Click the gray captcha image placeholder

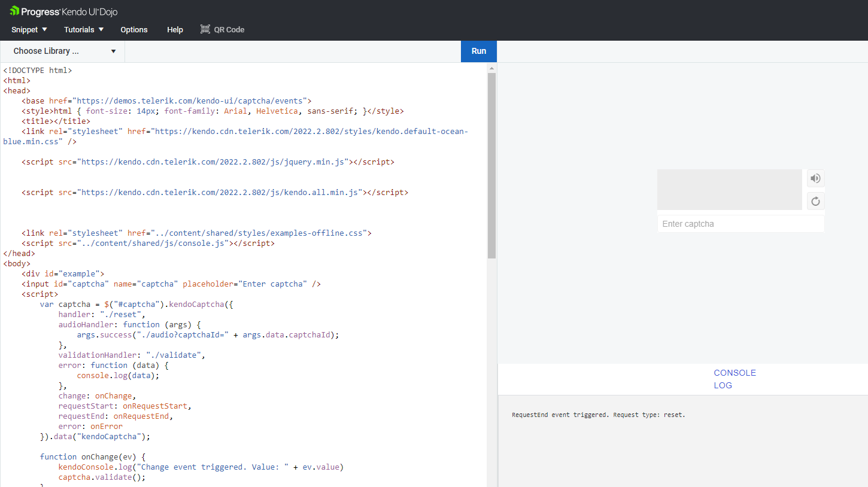coord(729,190)
